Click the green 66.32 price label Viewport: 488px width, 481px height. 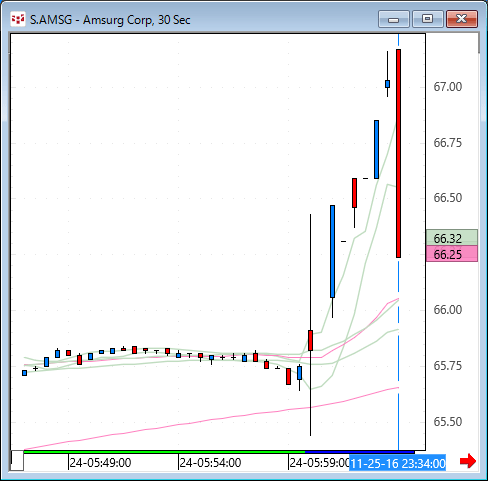[452, 238]
